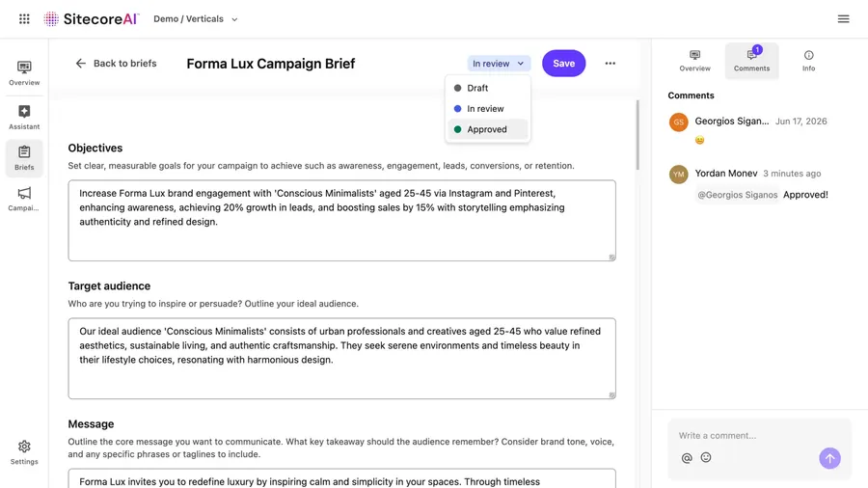This screenshot has width=868, height=488.
Task: Switch to right panel Overview tab
Action: (694, 61)
